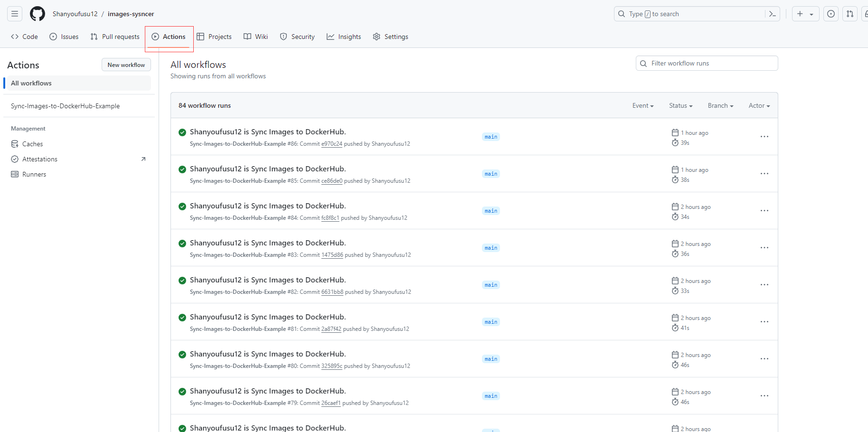The width and height of the screenshot is (868, 432).
Task: Expand the Event filter dropdown
Action: point(643,105)
